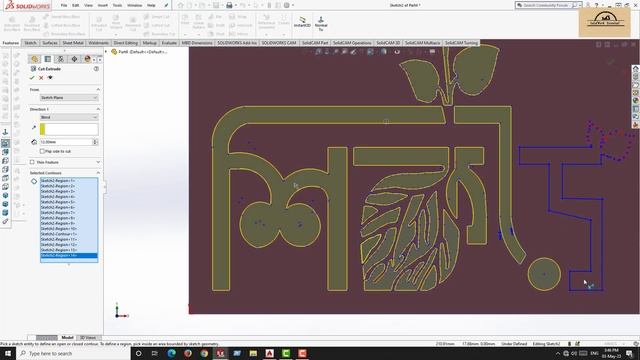This screenshot has width=640, height=360.
Task: Open the DimXpertManager tab icon
Action: coord(74,59)
